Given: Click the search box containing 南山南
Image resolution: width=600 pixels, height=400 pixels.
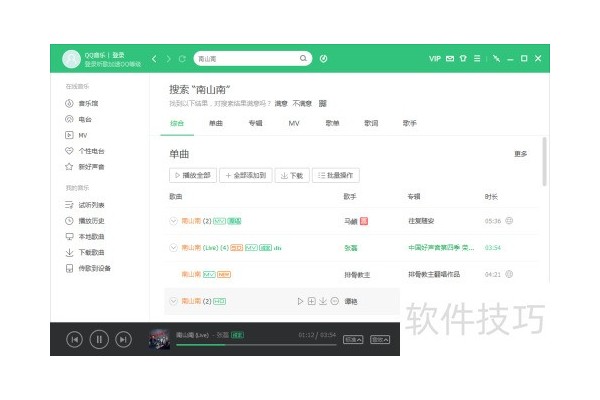Looking at the screenshot, I should click(253, 59).
